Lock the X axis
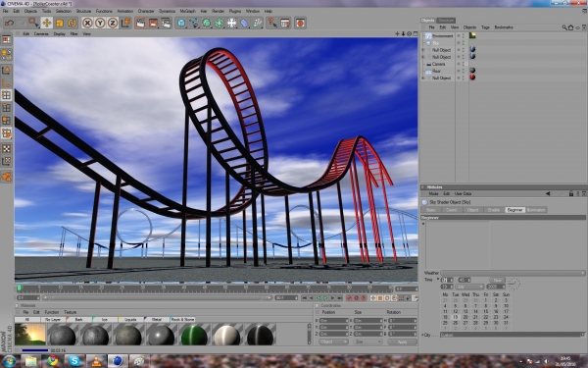The height and width of the screenshot is (368, 588). pyautogui.click(x=87, y=23)
